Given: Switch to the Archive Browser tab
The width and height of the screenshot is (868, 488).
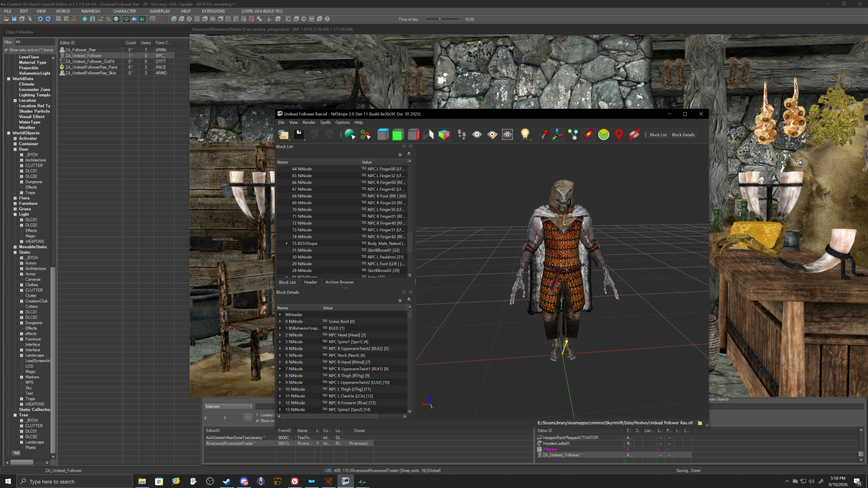Looking at the screenshot, I should click(340, 282).
